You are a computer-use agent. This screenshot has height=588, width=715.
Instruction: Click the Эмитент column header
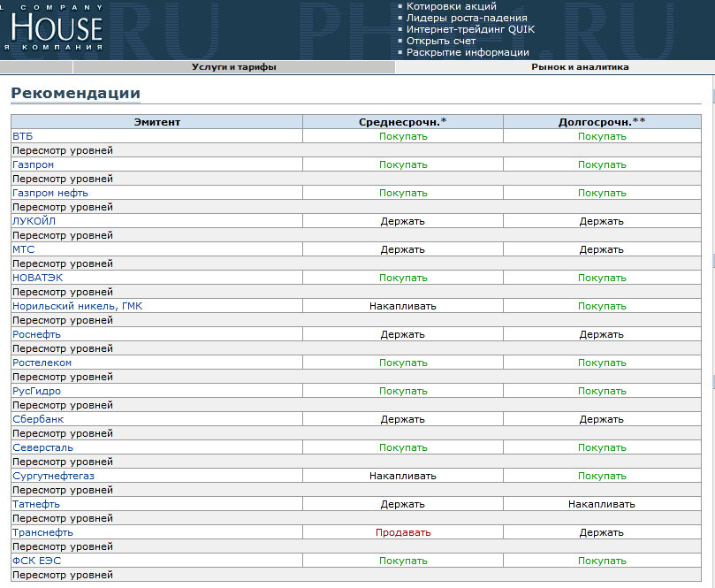pyautogui.click(x=156, y=122)
